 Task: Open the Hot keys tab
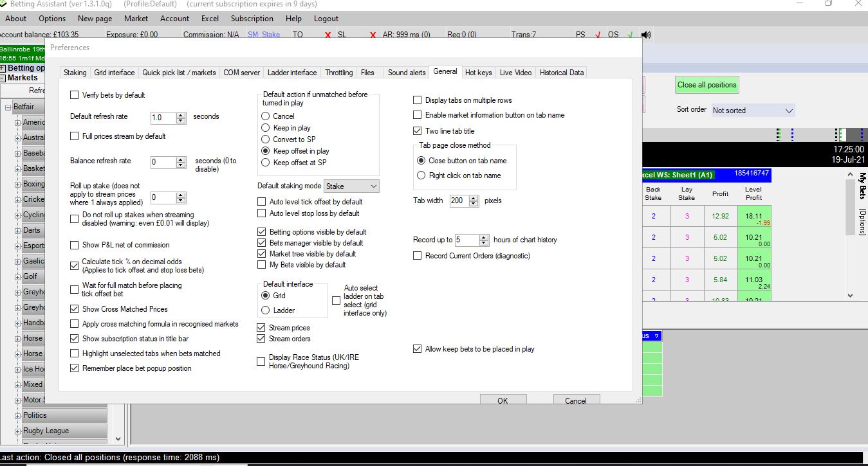point(478,73)
